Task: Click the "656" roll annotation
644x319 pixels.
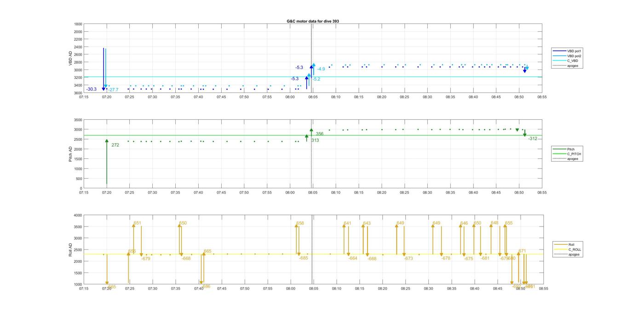Action: coord(132,251)
